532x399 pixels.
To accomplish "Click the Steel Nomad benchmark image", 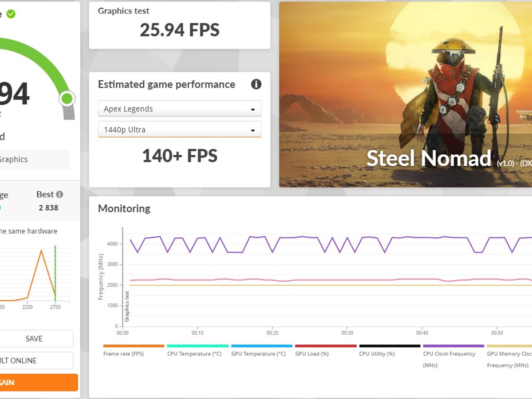I will tap(405, 94).
